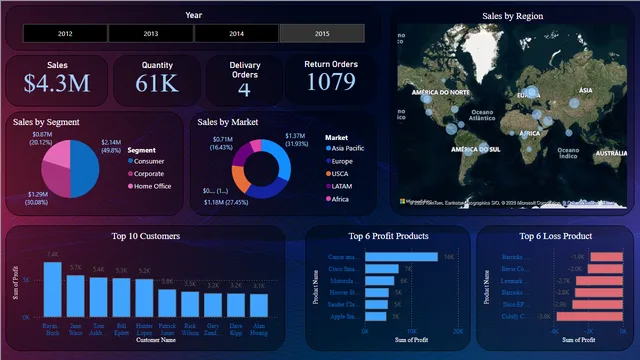The height and width of the screenshot is (360, 640).
Task: Click the Sales by Market title
Action: pos(228,122)
